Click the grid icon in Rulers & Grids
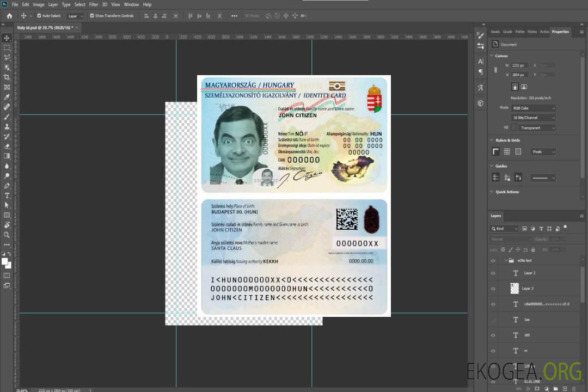Image resolution: width=588 pixels, height=392 pixels. click(x=507, y=151)
